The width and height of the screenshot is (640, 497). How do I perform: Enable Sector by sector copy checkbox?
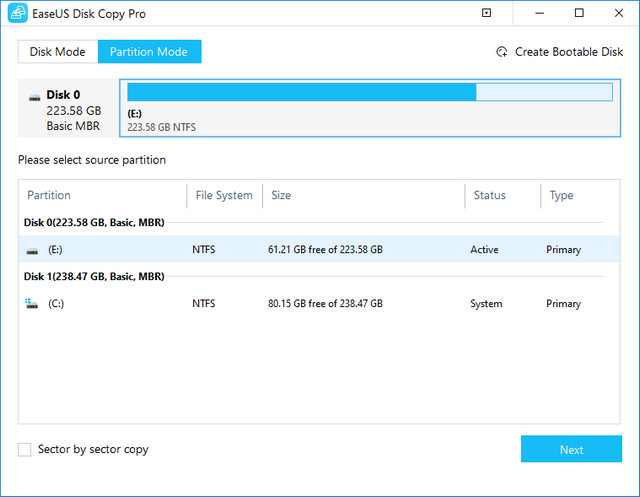(x=25, y=450)
